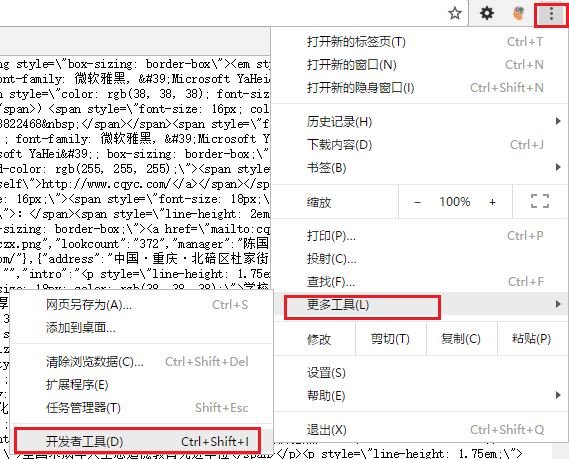Select 打开新的隐身窗口(I)
The width and height of the screenshot is (569, 459).
pyautogui.click(x=417, y=87)
